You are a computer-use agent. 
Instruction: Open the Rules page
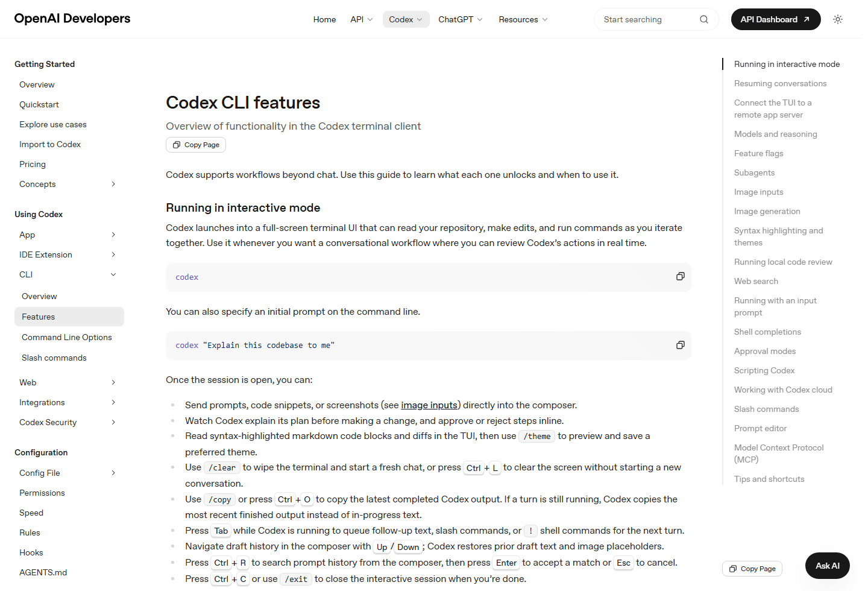pyautogui.click(x=30, y=533)
